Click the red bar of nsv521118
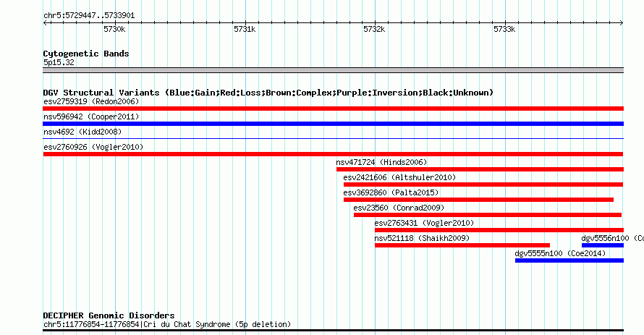Screen dimensions: 644x335 coord(462,245)
